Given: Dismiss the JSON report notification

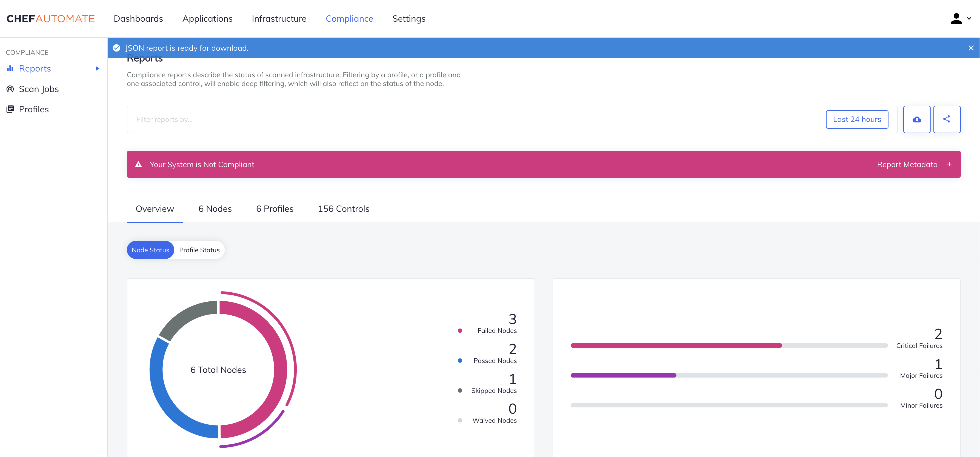Looking at the screenshot, I should 971,47.
